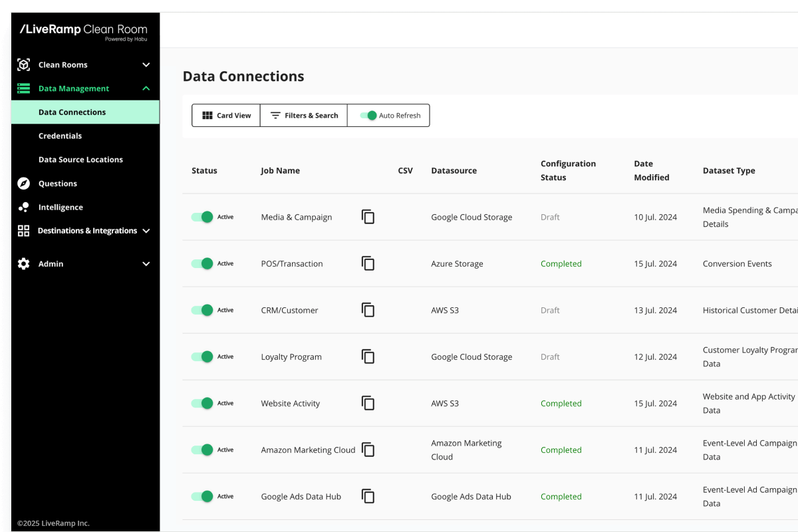Copy the Google Ads Data Hub job
The width and height of the screenshot is (798, 532).
[368, 496]
